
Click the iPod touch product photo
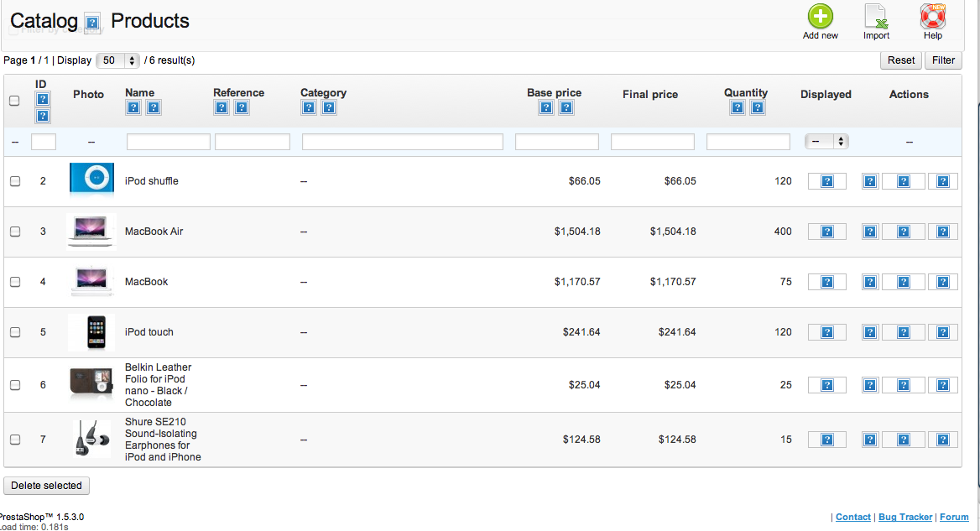(92, 332)
